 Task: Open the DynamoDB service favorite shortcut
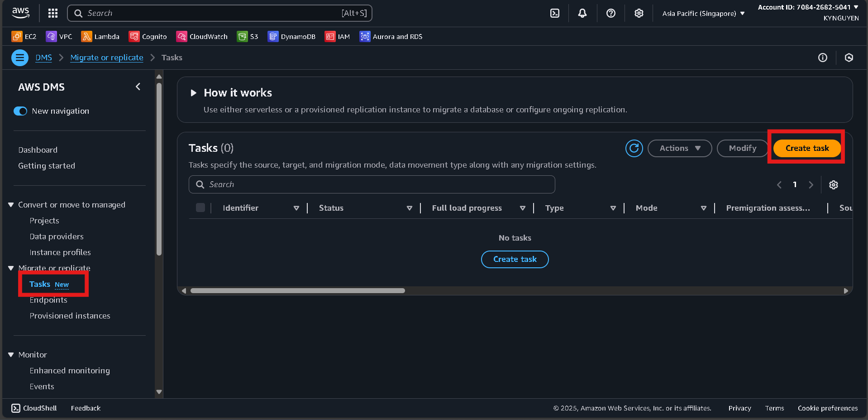pyautogui.click(x=291, y=37)
